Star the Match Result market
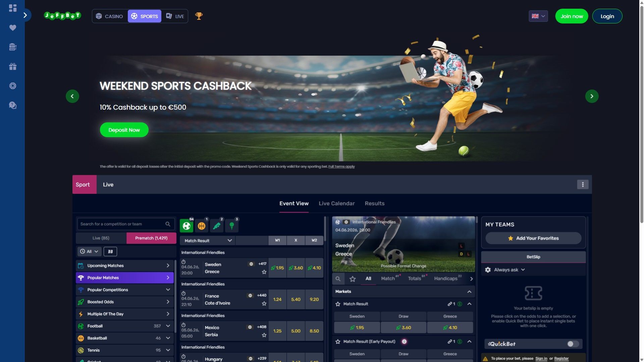Screen dimensions: 644x362 (x=338, y=304)
